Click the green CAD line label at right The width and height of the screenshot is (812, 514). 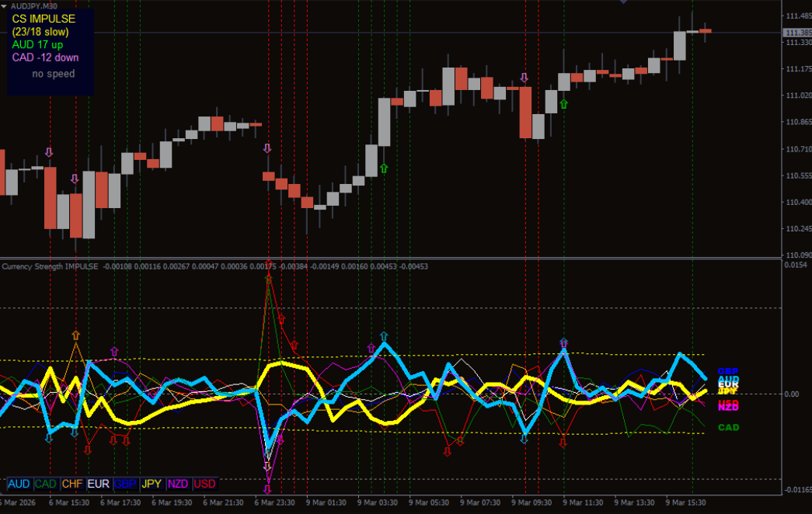tap(728, 427)
